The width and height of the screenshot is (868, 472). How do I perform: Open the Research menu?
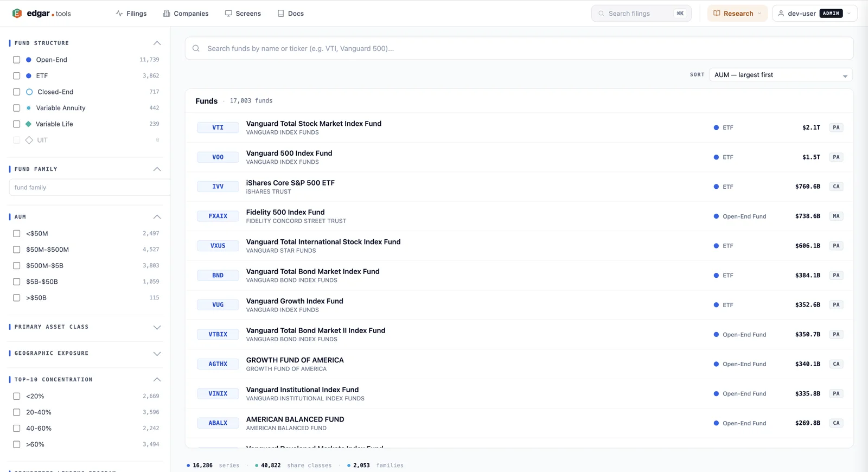(737, 14)
